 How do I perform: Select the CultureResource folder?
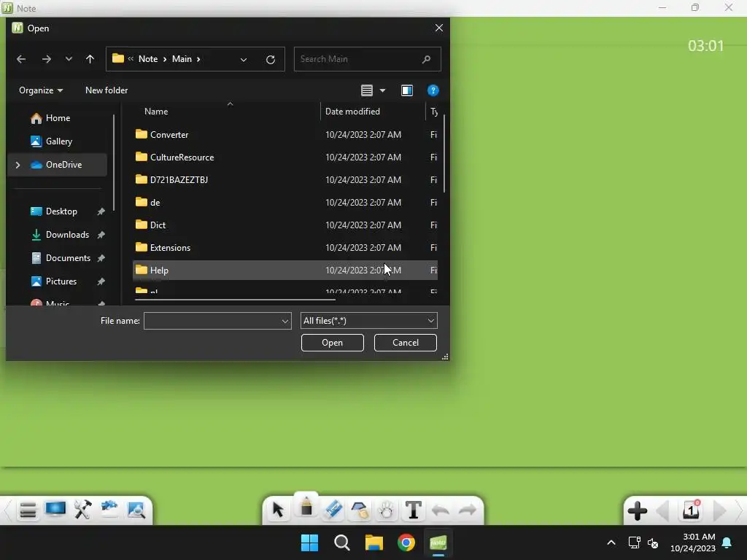(x=285, y=157)
